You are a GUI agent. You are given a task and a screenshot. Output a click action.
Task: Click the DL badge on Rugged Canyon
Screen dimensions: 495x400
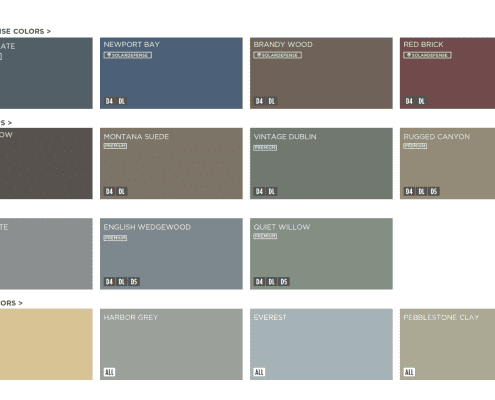pyautogui.click(x=422, y=191)
